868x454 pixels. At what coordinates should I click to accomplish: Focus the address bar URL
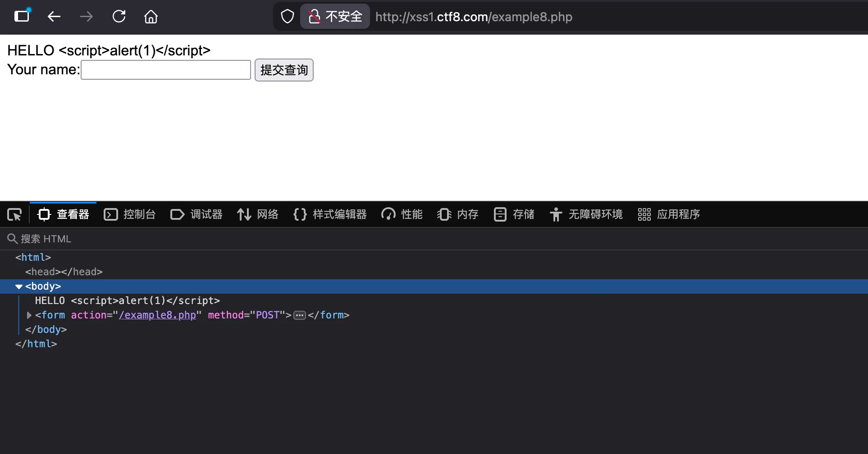point(474,17)
